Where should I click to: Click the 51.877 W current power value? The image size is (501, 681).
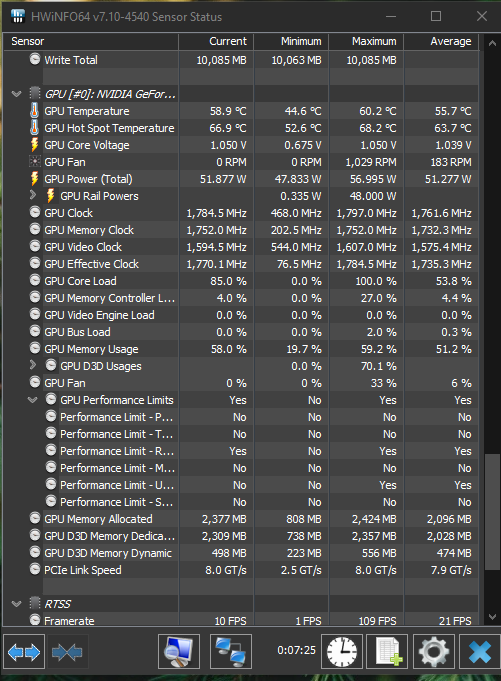(x=223, y=179)
